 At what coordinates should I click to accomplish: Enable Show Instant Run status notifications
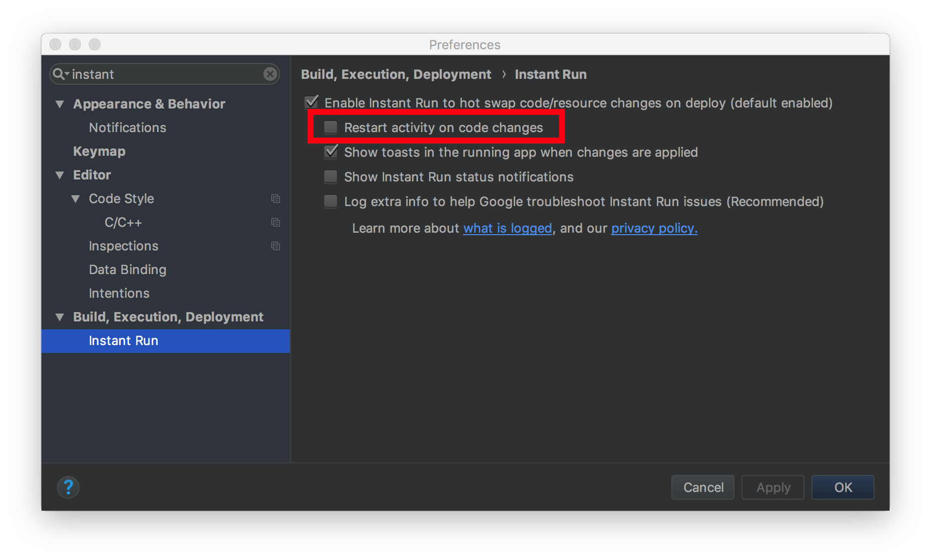[x=330, y=176]
